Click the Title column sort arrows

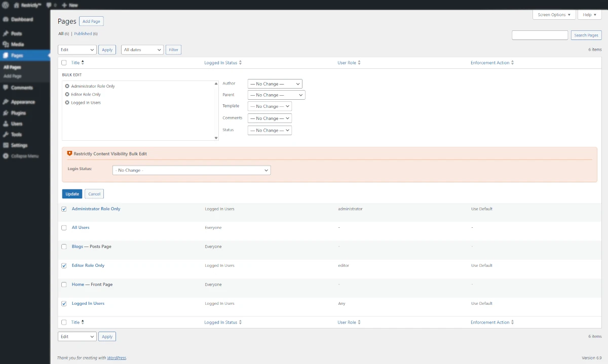point(83,63)
